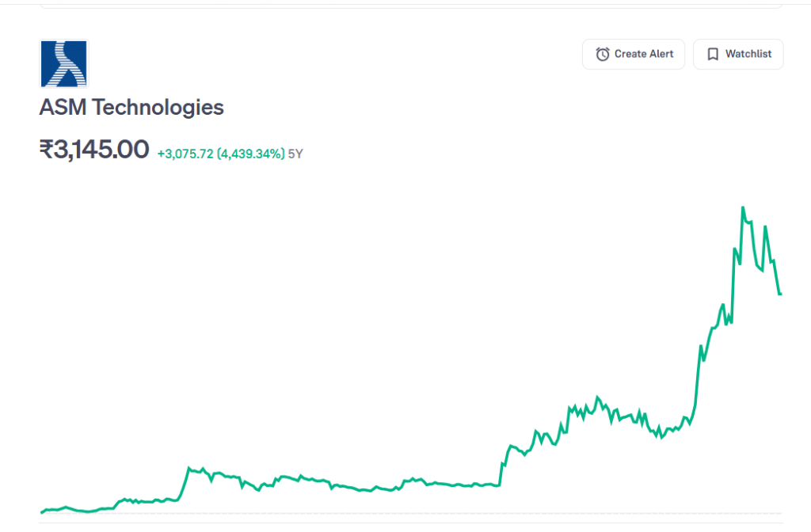Click the alarm clock icon in Create Alert
The width and height of the screenshot is (811, 532).
point(603,54)
